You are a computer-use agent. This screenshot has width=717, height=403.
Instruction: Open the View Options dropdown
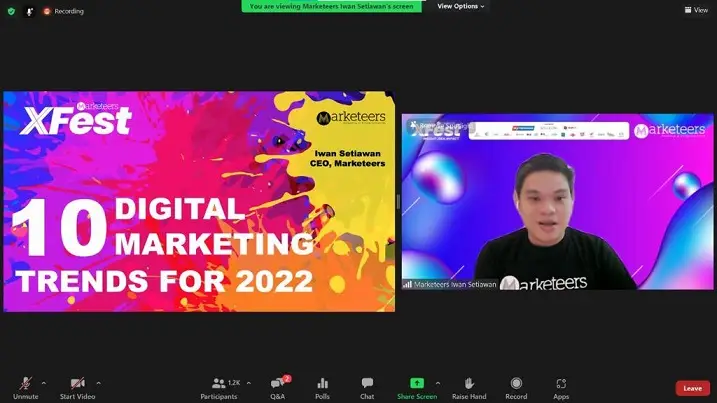click(460, 6)
